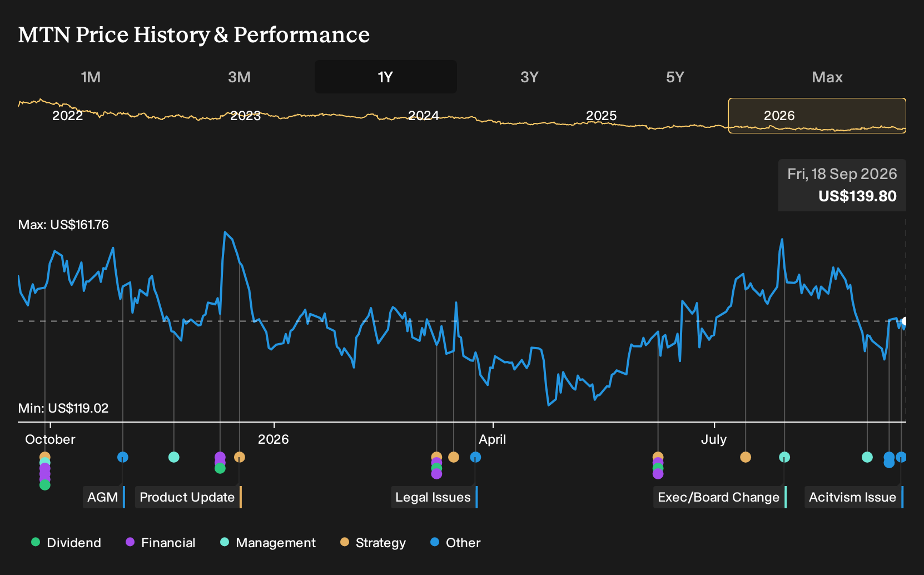The width and height of the screenshot is (924, 575).
Task: Click the 2026 label on the main chart axis
Action: (274, 439)
